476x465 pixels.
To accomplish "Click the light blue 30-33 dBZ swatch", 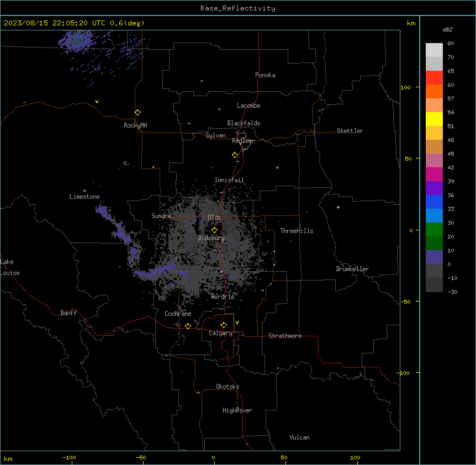I will coord(434,215).
